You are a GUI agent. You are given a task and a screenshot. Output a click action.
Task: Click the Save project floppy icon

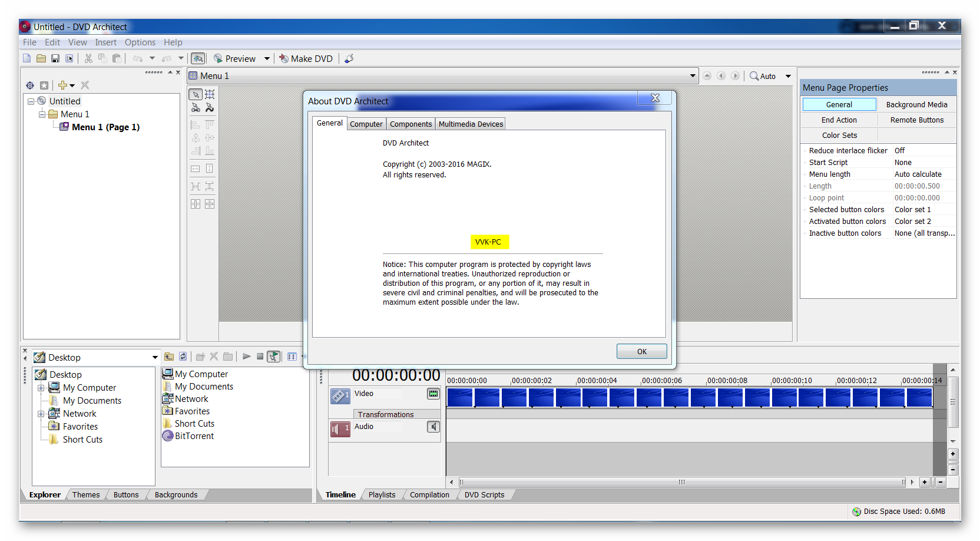pos(55,58)
